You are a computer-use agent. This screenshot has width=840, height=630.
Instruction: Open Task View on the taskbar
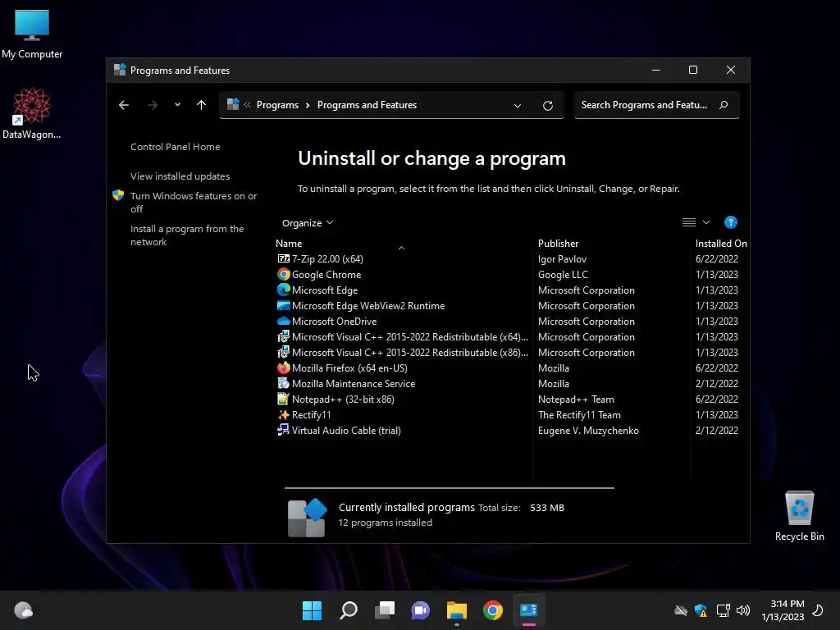(x=385, y=610)
